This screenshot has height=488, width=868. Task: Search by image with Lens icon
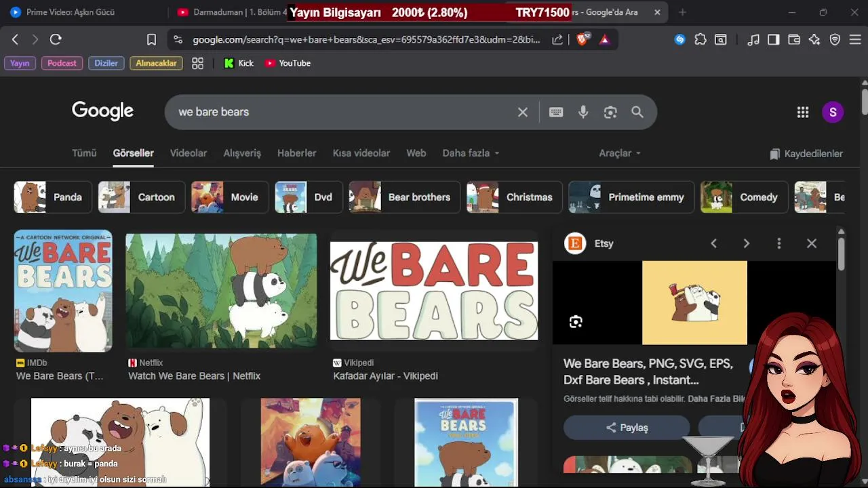point(610,113)
